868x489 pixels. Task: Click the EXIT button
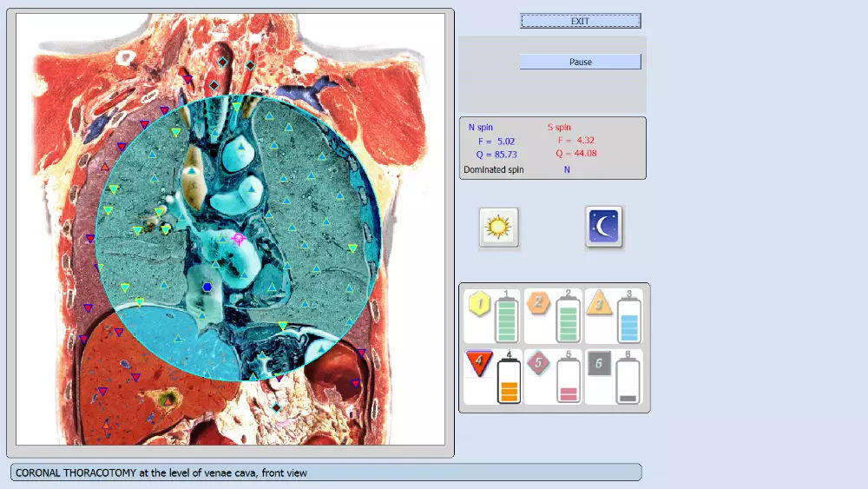580,21
